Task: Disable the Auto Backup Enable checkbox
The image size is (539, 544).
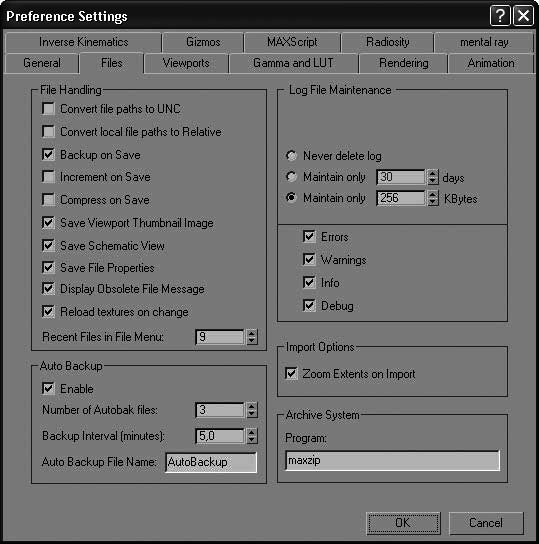Action: [48, 389]
